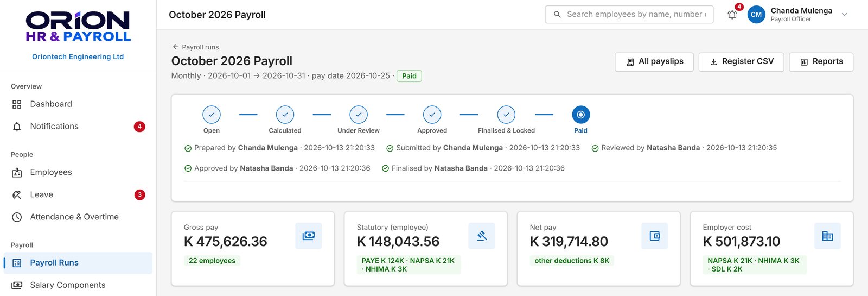The width and height of the screenshot is (868, 296).
Task: Focus the employee search field
Action: click(x=629, y=15)
